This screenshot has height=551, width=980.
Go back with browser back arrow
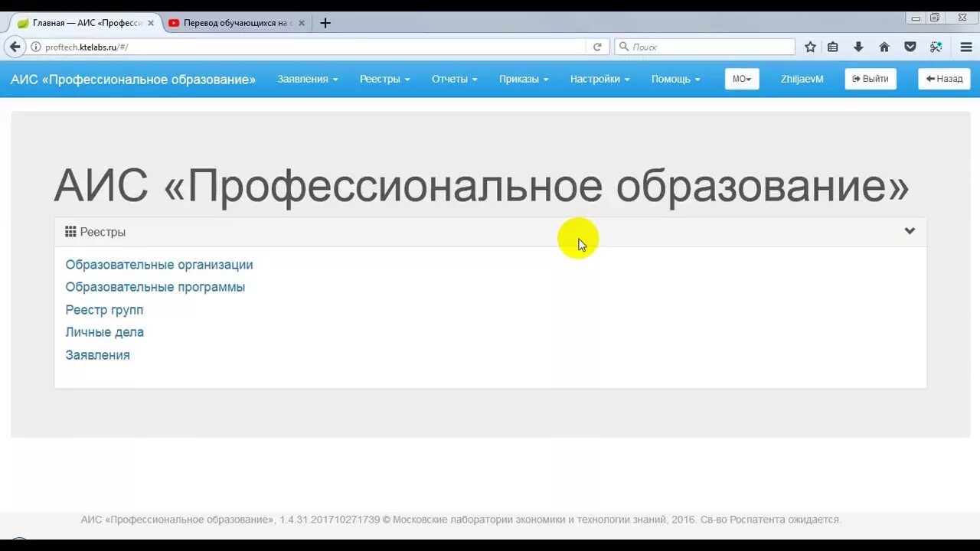[x=15, y=47]
